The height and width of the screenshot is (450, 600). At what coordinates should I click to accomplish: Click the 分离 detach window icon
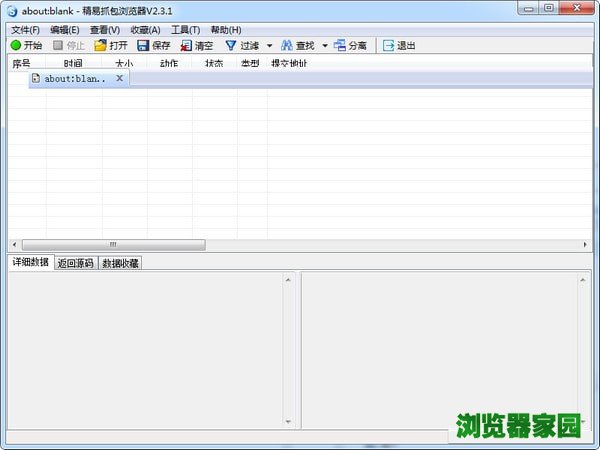click(x=339, y=46)
